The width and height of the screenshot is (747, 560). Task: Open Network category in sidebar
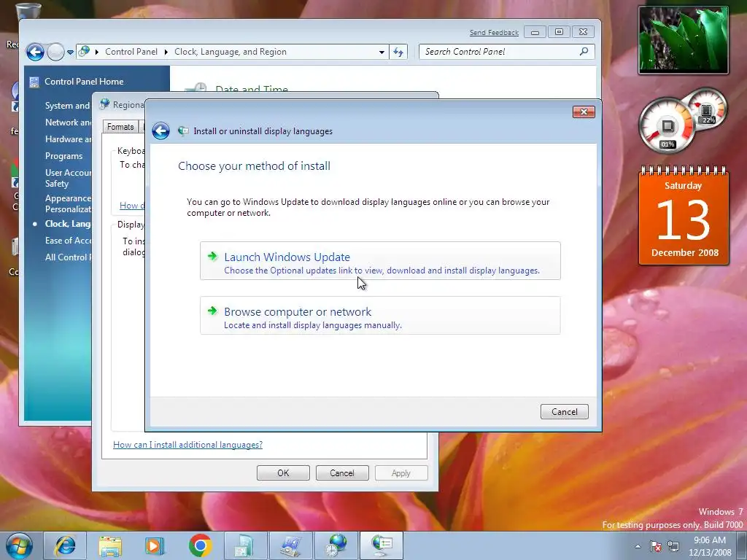pyautogui.click(x=68, y=122)
